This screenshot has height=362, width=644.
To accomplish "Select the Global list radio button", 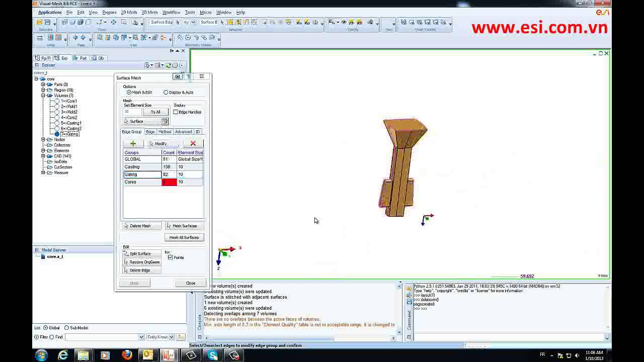I will point(45,328).
